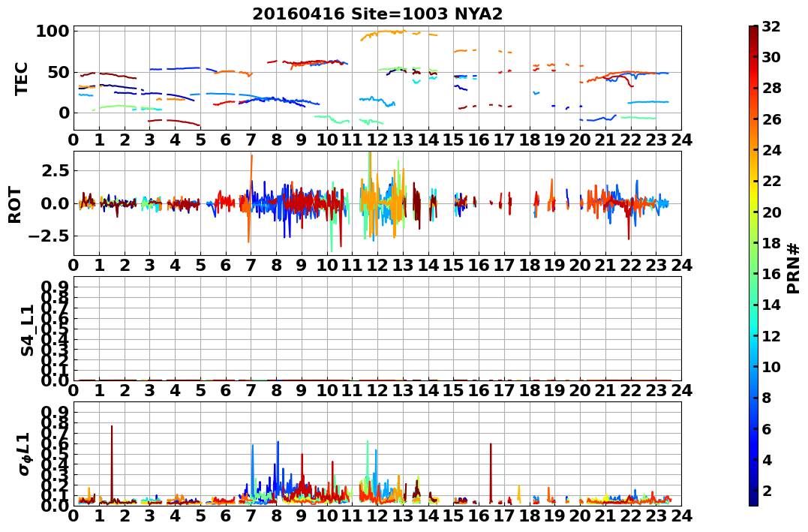Click the colorbar tick label 6

pos(767,428)
